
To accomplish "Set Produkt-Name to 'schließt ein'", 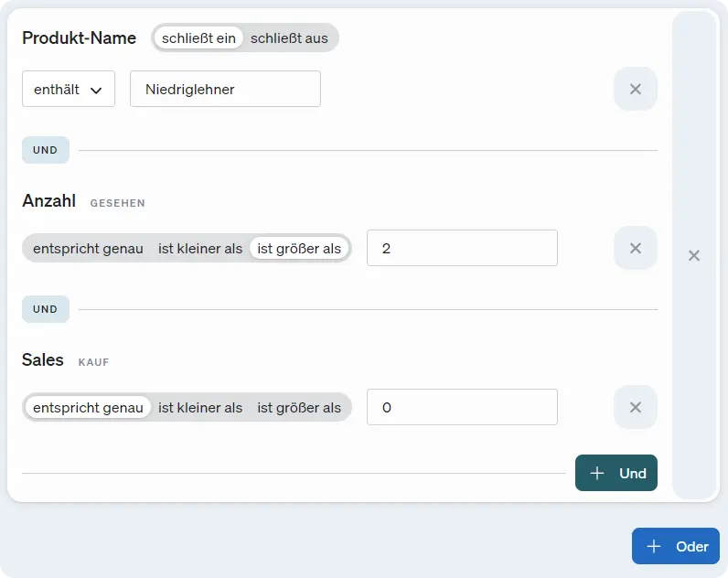I will [x=198, y=38].
